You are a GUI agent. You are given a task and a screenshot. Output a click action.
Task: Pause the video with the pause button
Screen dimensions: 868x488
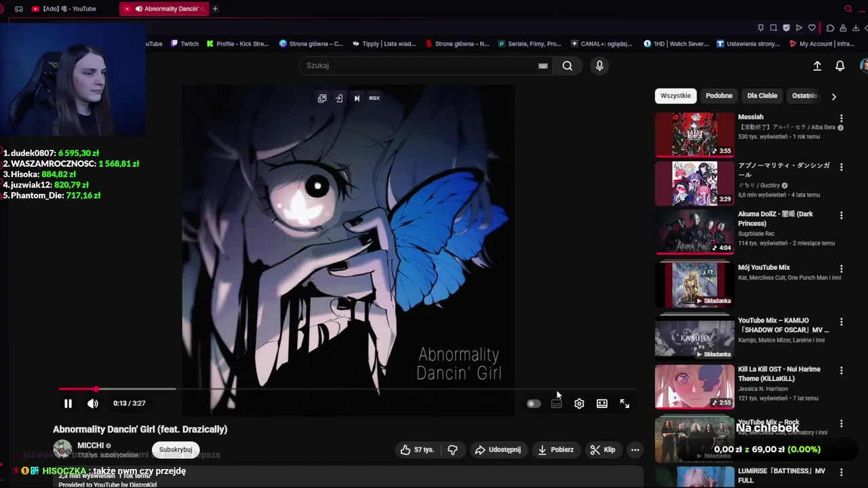[68, 403]
